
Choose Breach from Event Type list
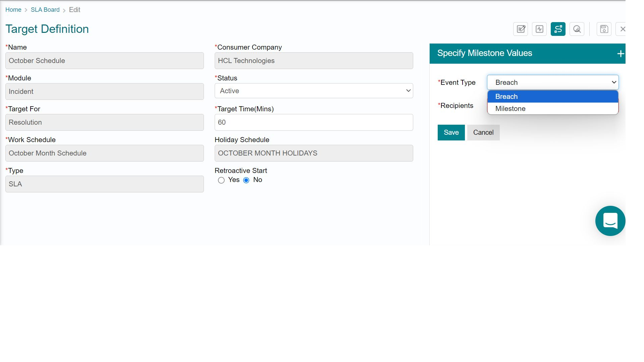[x=553, y=97]
